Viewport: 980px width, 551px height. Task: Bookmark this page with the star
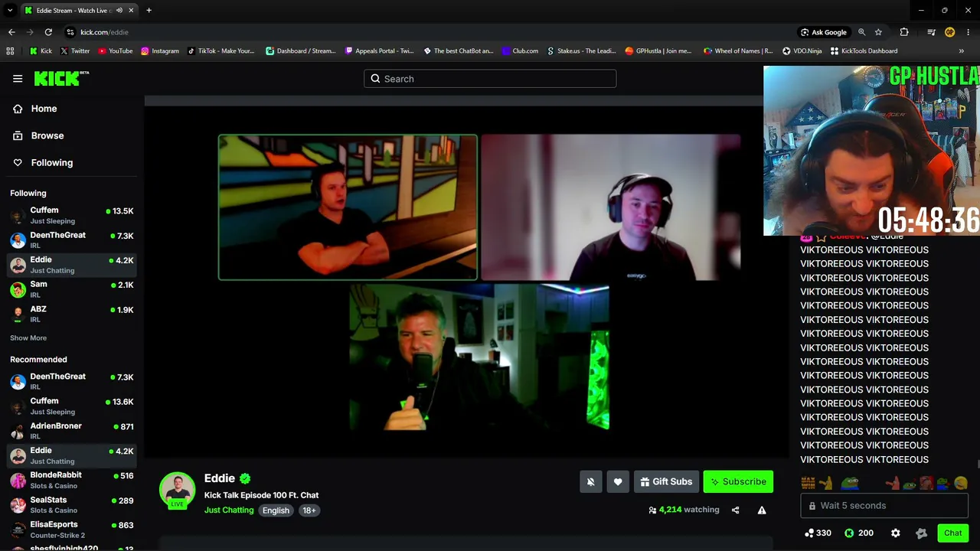click(x=878, y=32)
